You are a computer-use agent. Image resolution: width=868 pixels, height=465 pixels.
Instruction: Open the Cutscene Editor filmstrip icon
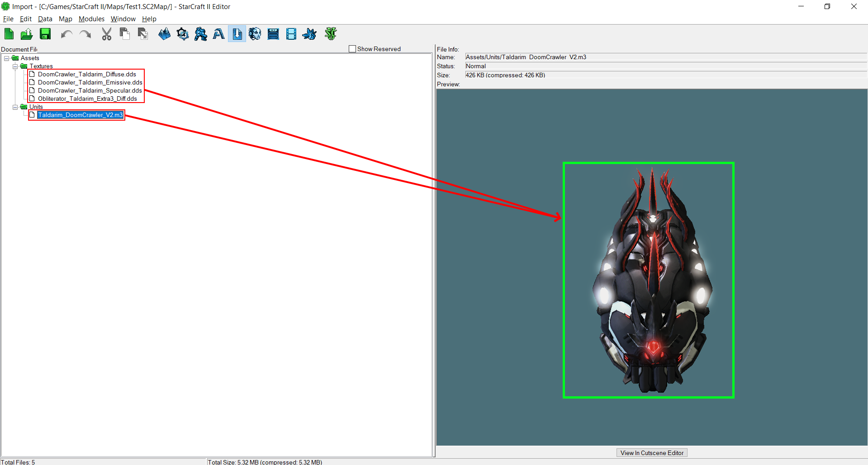tap(291, 34)
